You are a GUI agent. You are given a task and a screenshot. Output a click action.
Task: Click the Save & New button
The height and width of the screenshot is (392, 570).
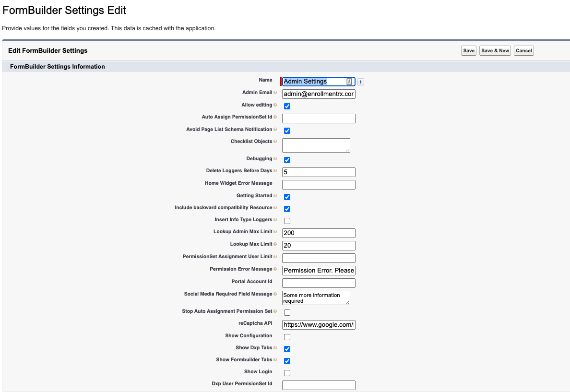495,51
